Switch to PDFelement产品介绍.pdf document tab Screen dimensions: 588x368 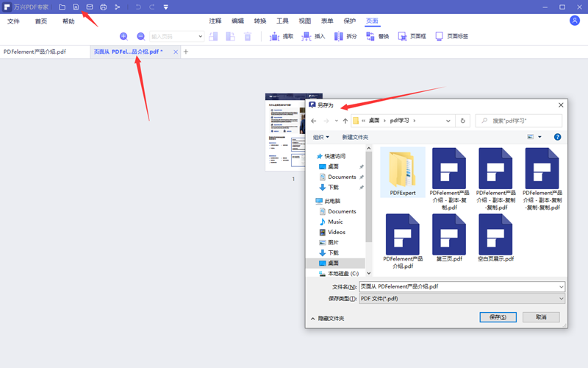coord(35,52)
